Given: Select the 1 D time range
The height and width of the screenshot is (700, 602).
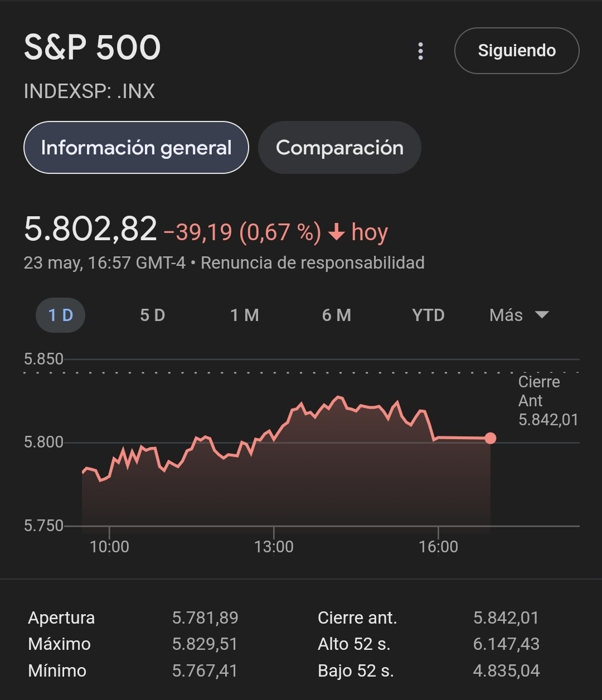Looking at the screenshot, I should tap(61, 315).
